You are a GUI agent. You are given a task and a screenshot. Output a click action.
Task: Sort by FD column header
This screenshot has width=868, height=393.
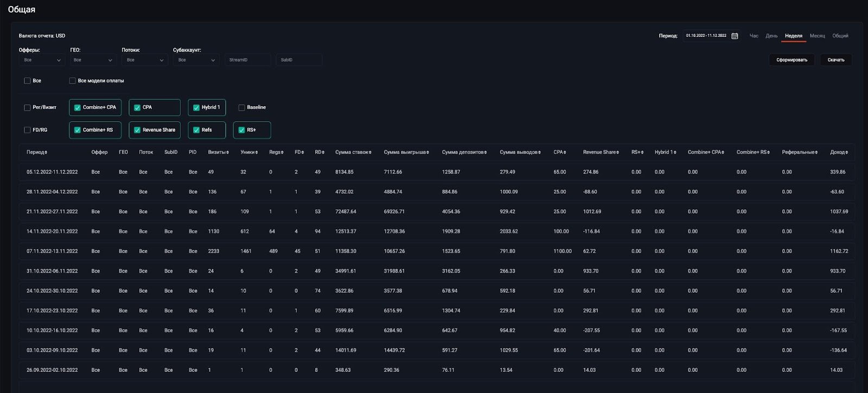pos(299,152)
